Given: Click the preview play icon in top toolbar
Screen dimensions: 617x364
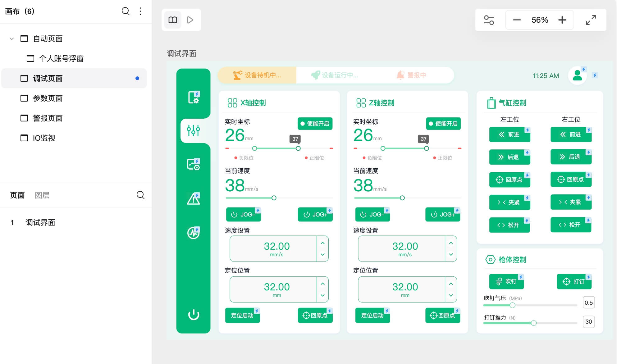Looking at the screenshot, I should tap(190, 20).
